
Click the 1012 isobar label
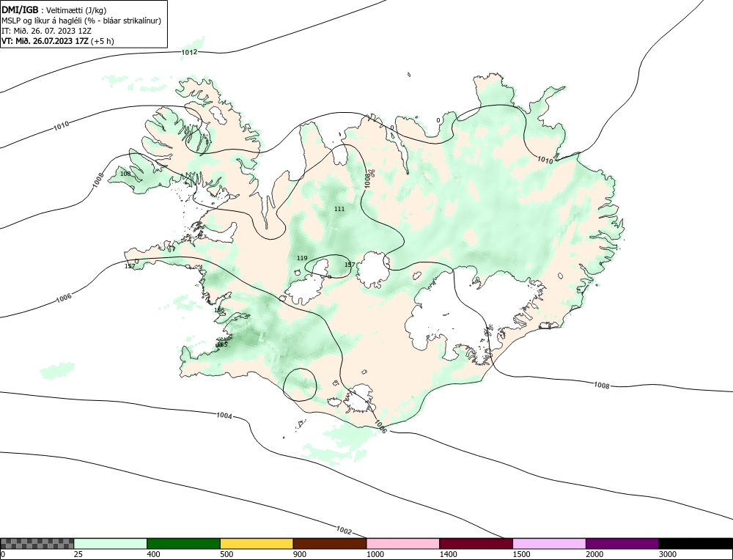[189, 52]
